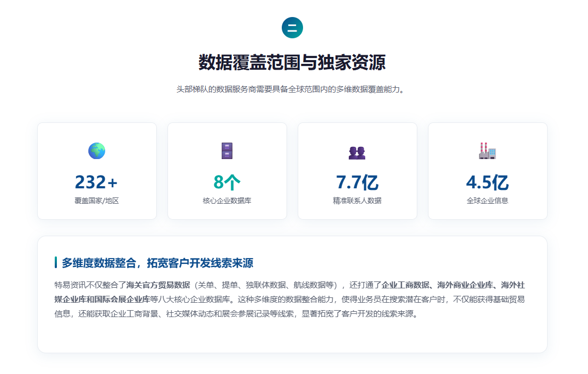The width and height of the screenshot is (588, 374).
Task: Click the file cabinet database icon
Action: click(x=227, y=151)
